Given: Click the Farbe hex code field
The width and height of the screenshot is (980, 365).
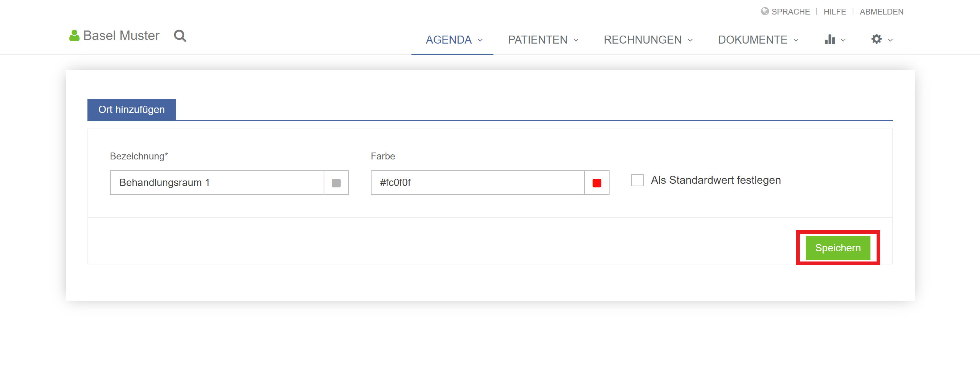Looking at the screenshot, I should pyautogui.click(x=477, y=183).
